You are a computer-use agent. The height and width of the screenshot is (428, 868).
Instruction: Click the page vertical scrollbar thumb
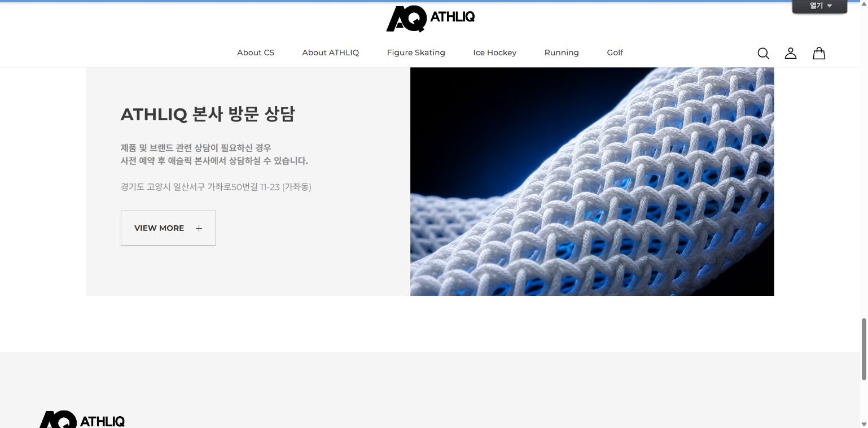(863, 349)
